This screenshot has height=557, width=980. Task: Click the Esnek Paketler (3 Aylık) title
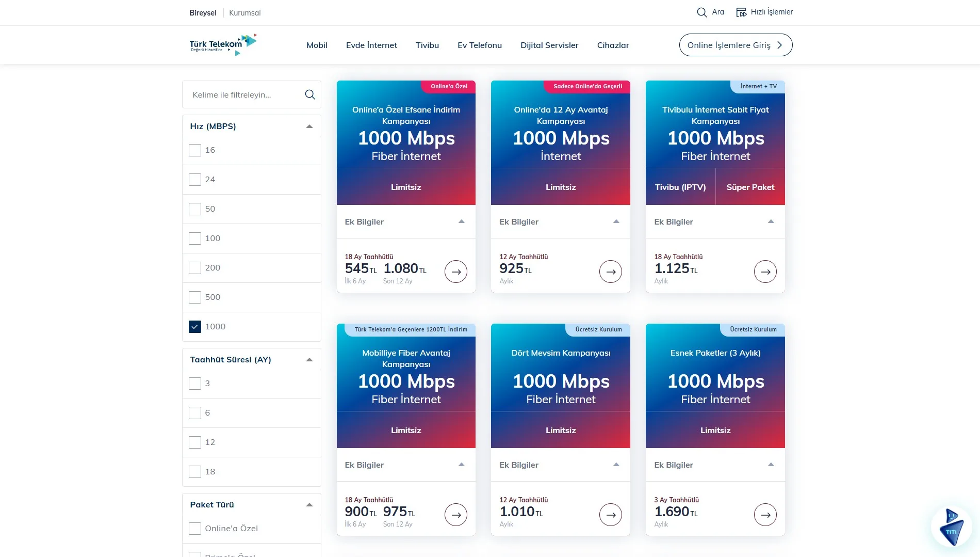pos(715,353)
